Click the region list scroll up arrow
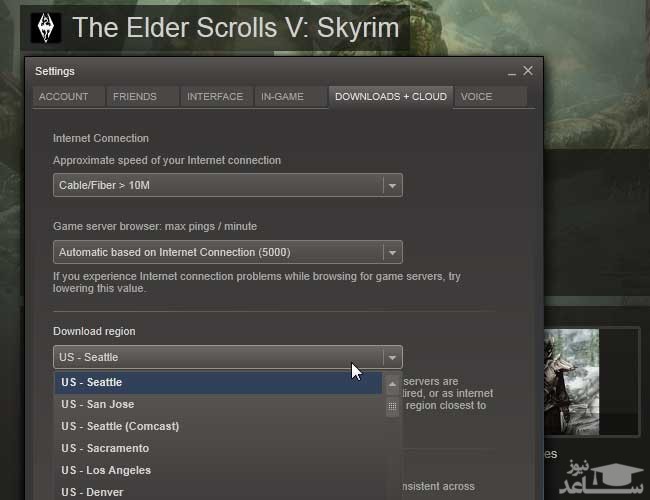 (392, 384)
